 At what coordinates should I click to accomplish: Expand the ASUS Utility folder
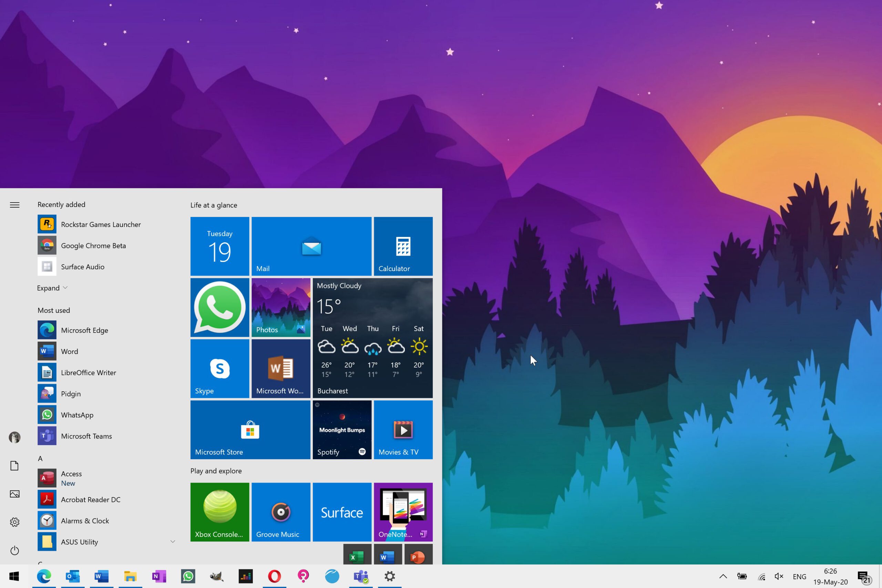(x=106, y=542)
